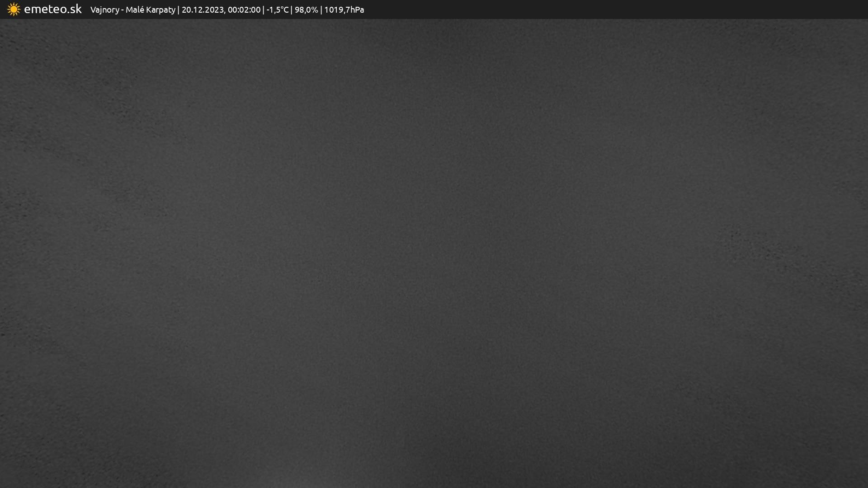Click the top-left corner of camera image
The width and height of the screenshot is (868, 488).
click(2, 21)
